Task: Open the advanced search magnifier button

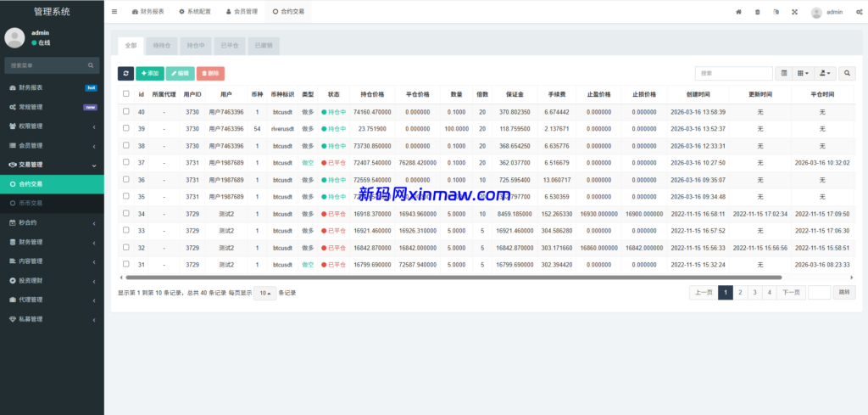Action: [x=847, y=73]
